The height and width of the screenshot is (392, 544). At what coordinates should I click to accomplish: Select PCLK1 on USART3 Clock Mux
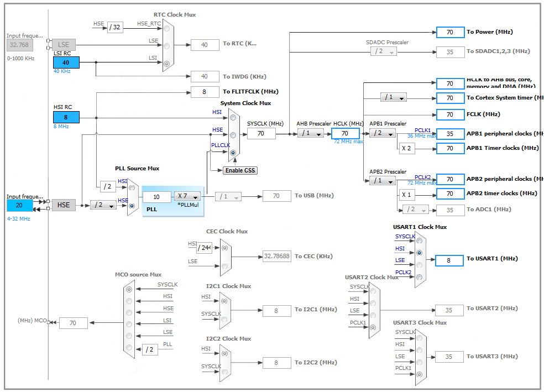pyautogui.click(x=420, y=374)
